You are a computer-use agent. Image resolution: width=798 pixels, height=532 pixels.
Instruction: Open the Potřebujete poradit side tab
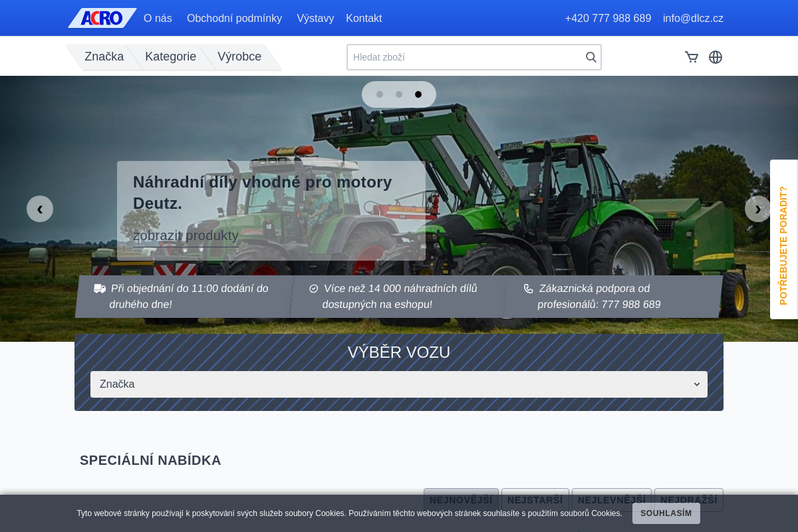point(783,239)
